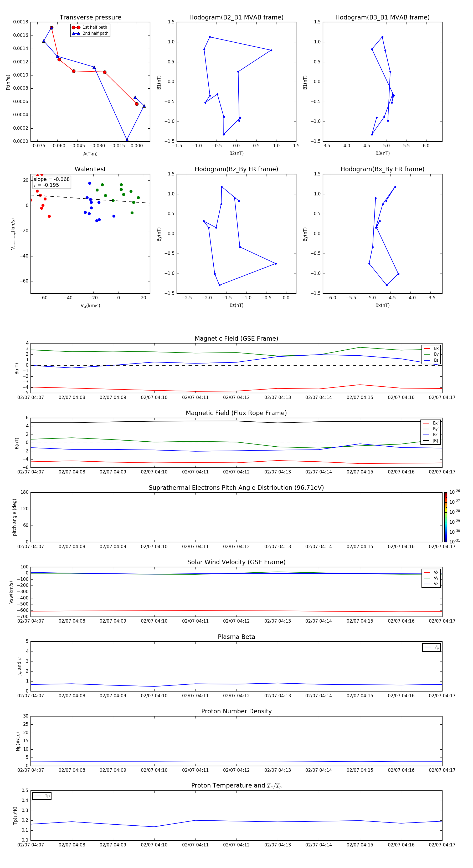This screenshot has height=868, width=473.
Task: Click the "B2(nT)" x-axis label
Action: pyautogui.click(x=236, y=153)
